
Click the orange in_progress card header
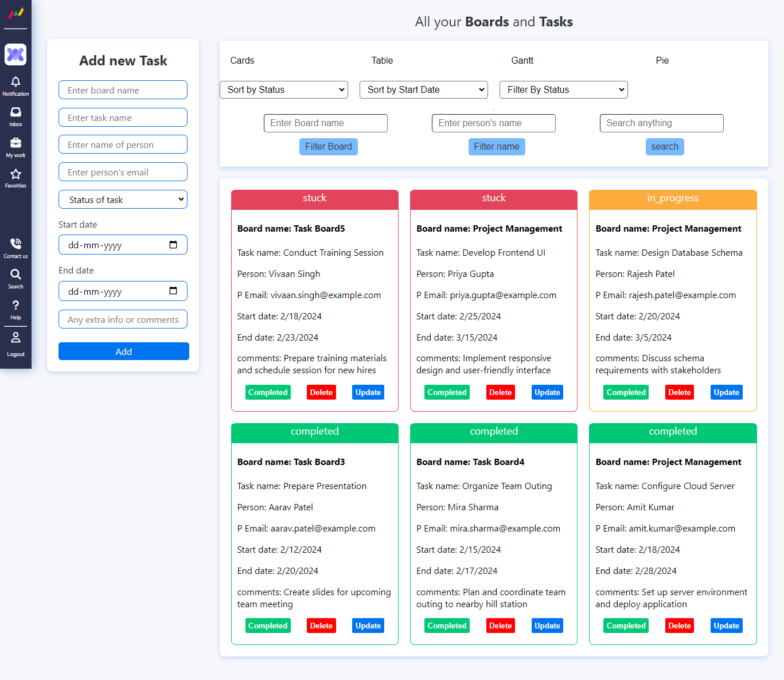(x=673, y=199)
